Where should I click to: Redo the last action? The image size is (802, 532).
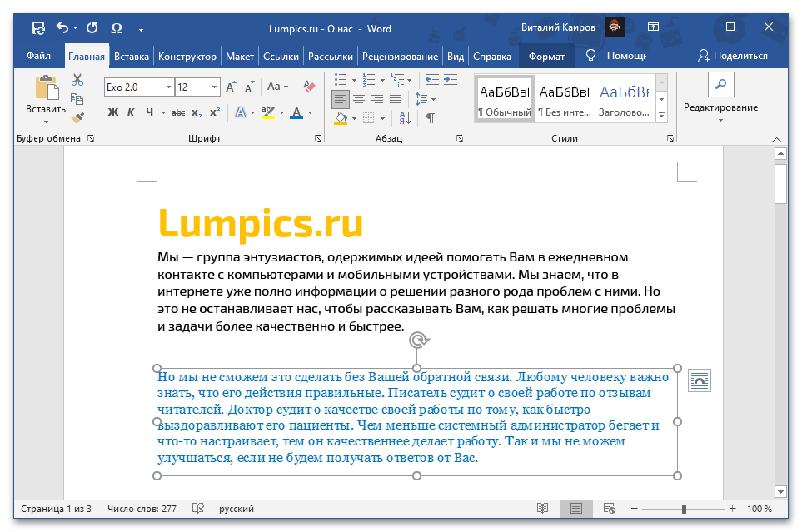click(92, 27)
